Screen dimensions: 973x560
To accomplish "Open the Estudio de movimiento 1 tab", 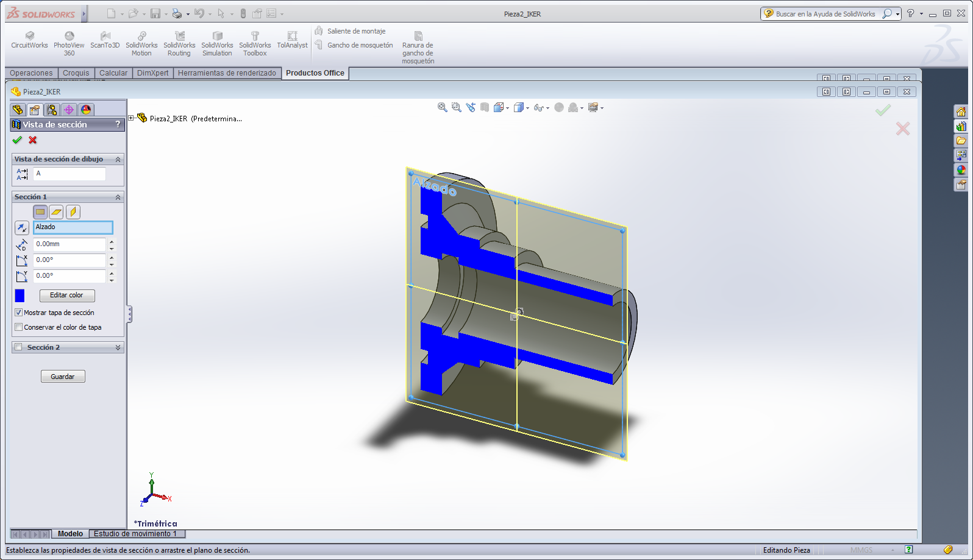I will pyautogui.click(x=135, y=534).
